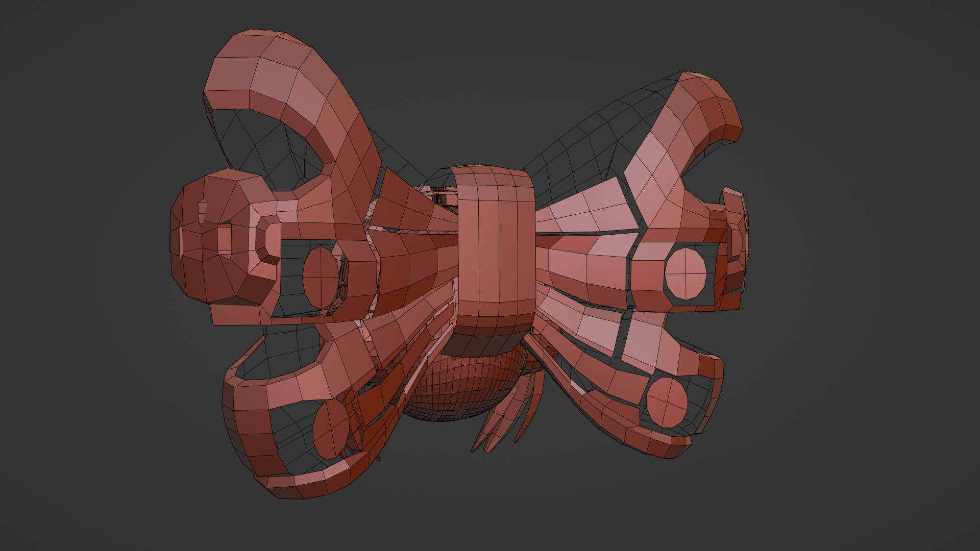The image size is (980, 551).
Task: Click the small slot on the left knob
Action: click(x=203, y=211)
